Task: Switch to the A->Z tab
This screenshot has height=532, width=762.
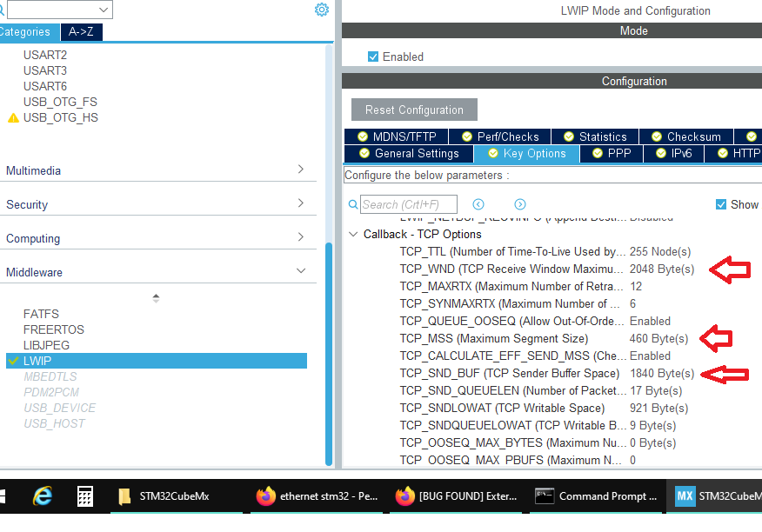Action: (81, 32)
